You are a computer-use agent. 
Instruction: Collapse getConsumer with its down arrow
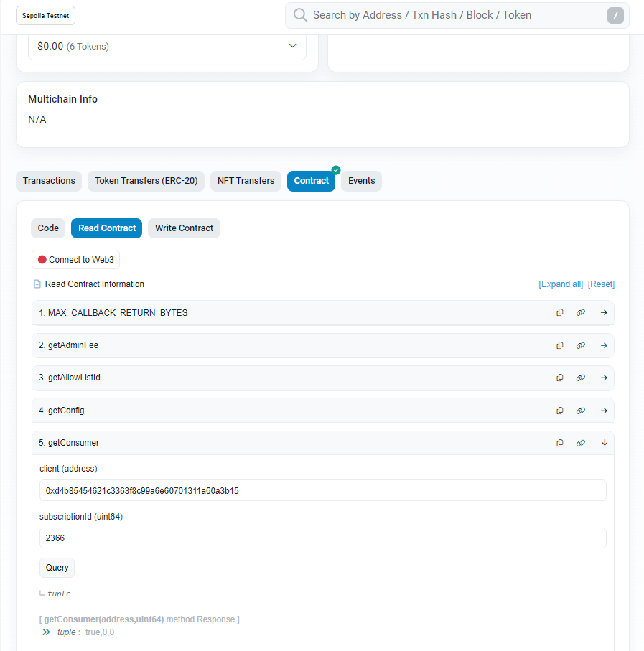point(605,443)
